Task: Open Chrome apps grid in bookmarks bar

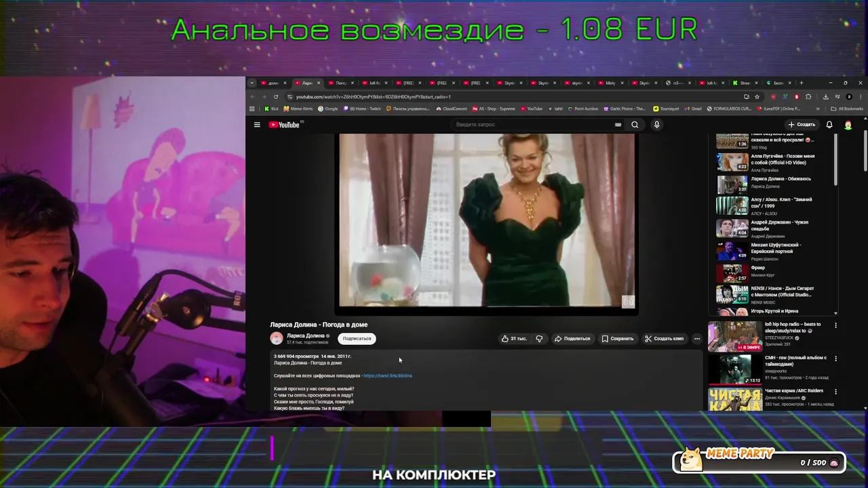Action: pos(252,108)
